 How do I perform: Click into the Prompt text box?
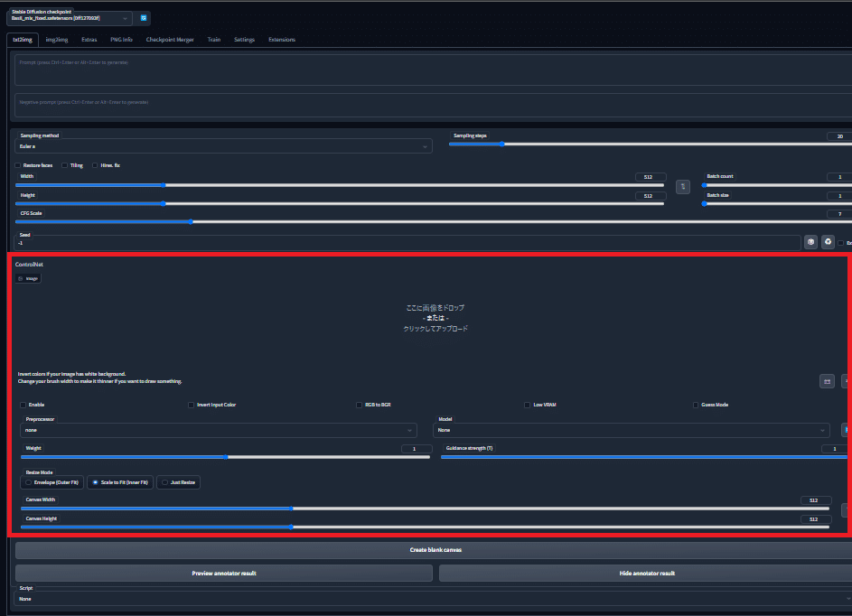433,70
